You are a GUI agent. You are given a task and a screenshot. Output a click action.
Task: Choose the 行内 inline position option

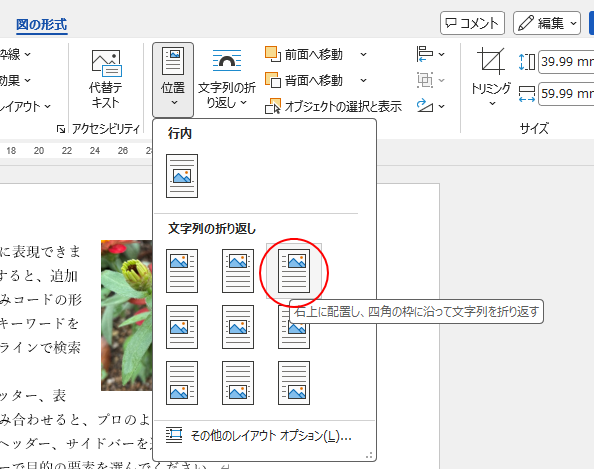182,176
